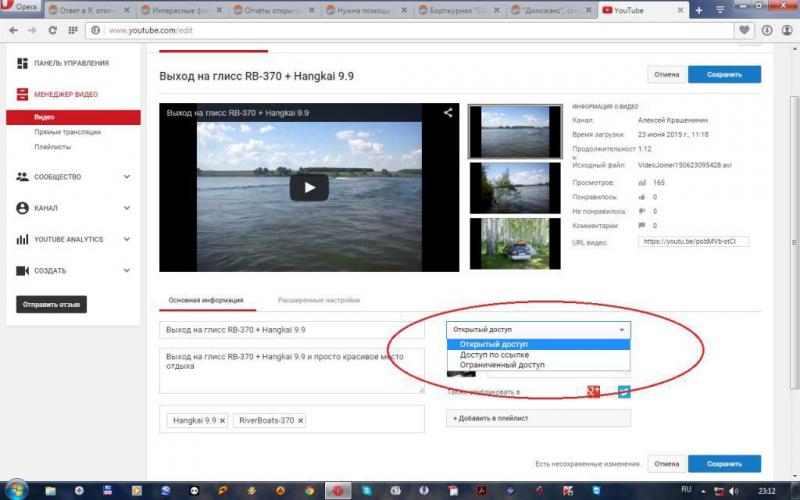
Task: Choose 'Ограниченный доступ' privacy option
Action: click(x=538, y=365)
